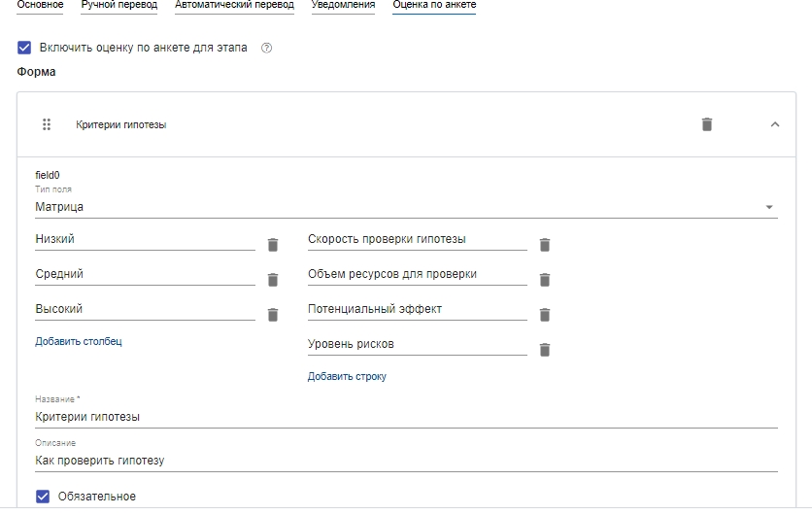812x515 pixels.
Task: Open the Уведомления tab
Action: coord(343,5)
